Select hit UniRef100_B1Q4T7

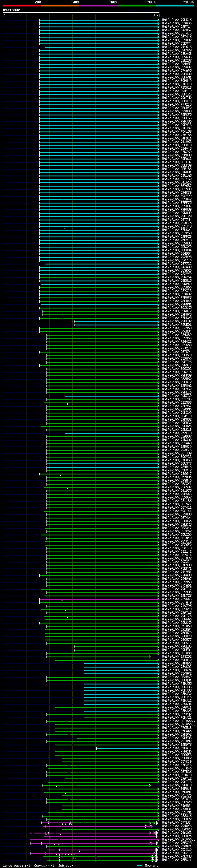tap(177, 748)
